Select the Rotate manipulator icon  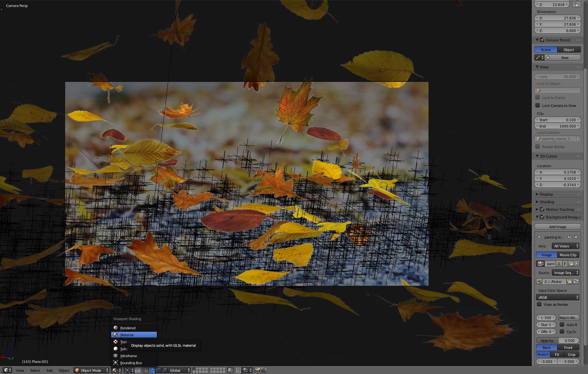[159, 370]
